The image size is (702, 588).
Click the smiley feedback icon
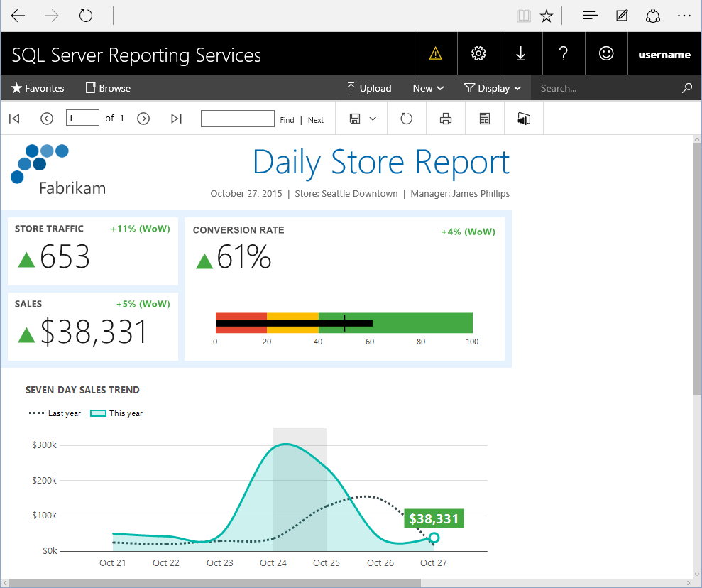[606, 53]
